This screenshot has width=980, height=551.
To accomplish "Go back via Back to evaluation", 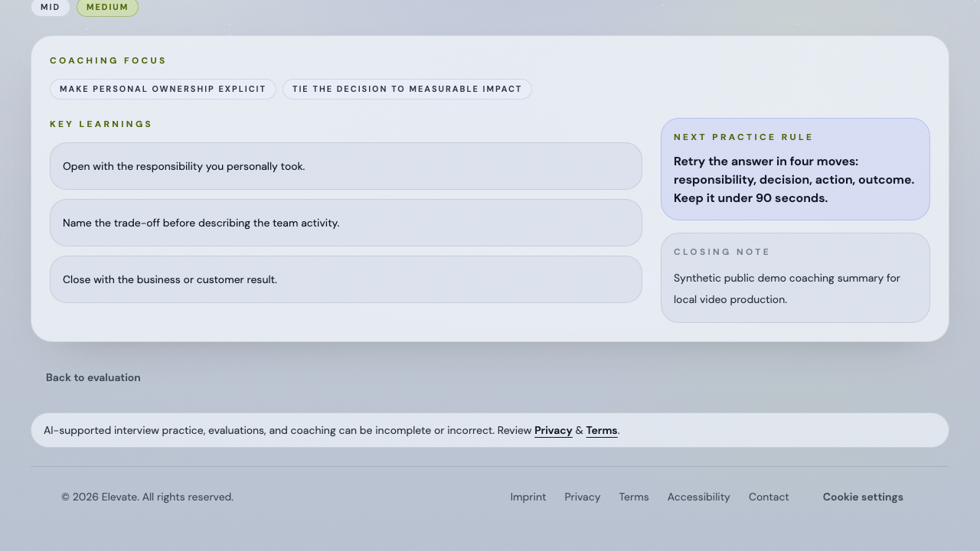I will [x=93, y=377].
